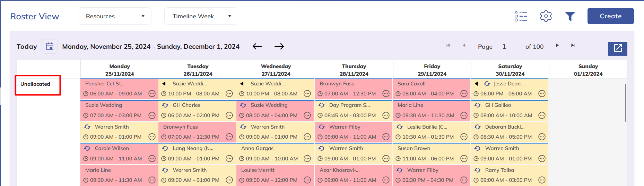Viewport: 644px width, 186px height.
Task: Expand the Timeline Week dropdown
Action: coord(201,16)
